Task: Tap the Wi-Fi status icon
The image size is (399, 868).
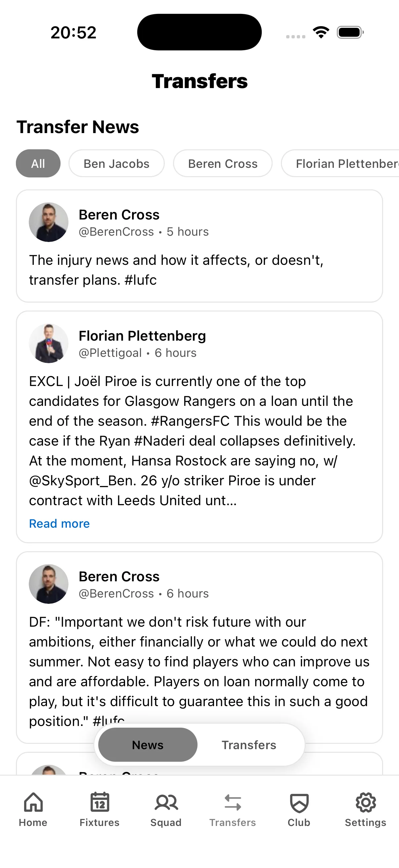Action: coord(321,32)
